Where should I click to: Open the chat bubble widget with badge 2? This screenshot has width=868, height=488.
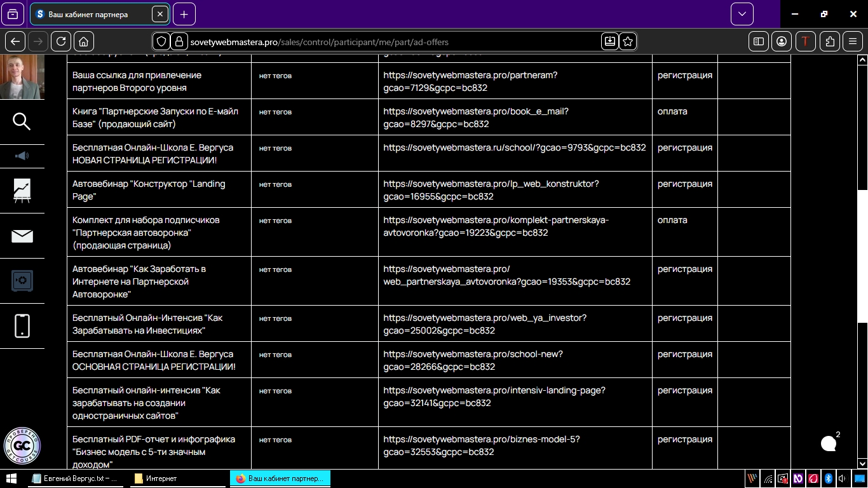tap(829, 444)
